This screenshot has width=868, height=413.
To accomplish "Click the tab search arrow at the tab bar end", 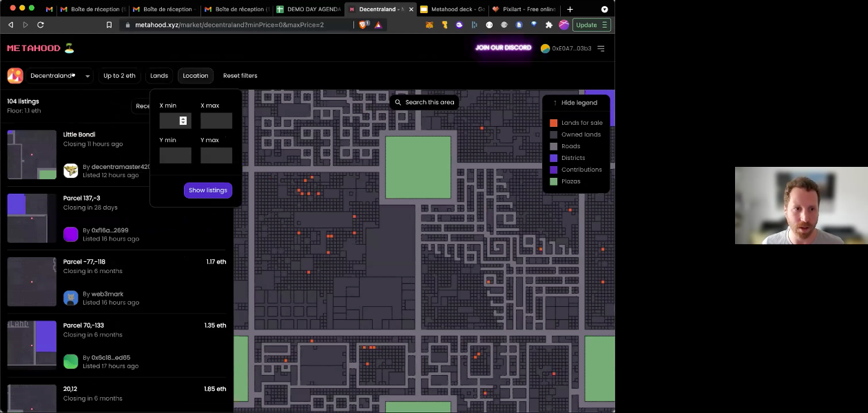I will click(x=604, y=9).
